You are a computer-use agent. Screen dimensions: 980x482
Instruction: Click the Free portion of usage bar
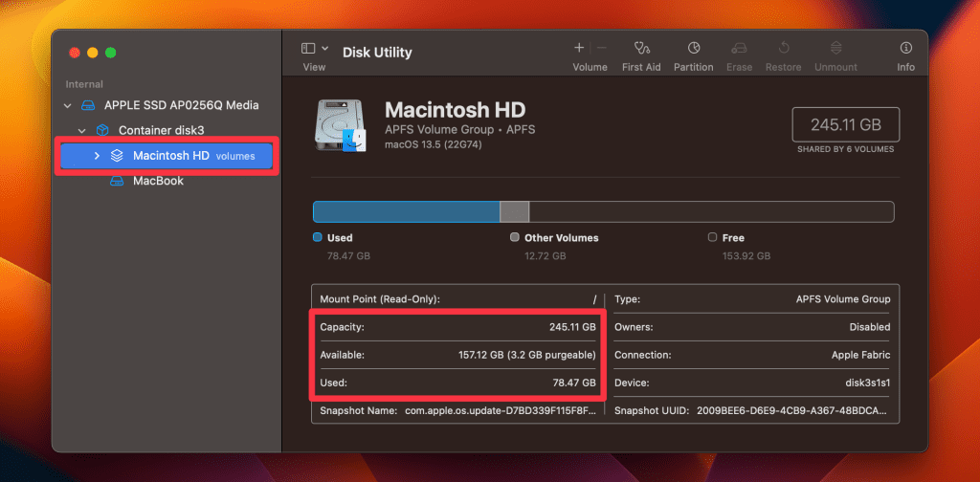point(711,211)
